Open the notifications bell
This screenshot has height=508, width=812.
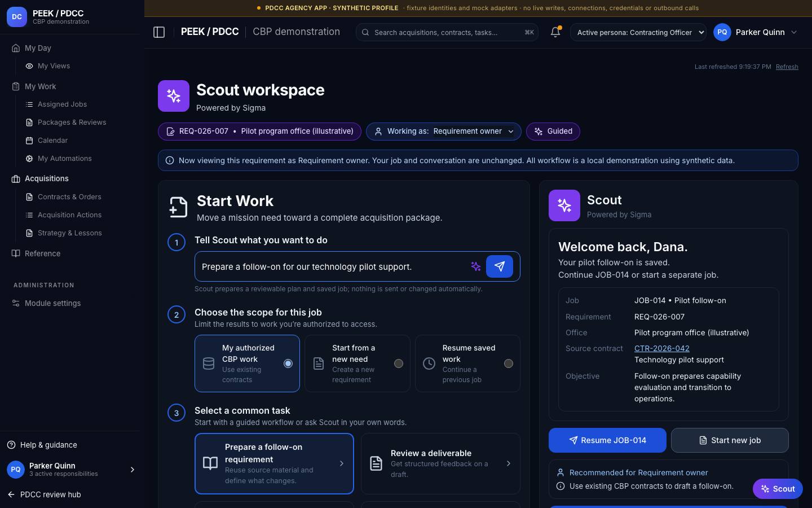click(555, 32)
